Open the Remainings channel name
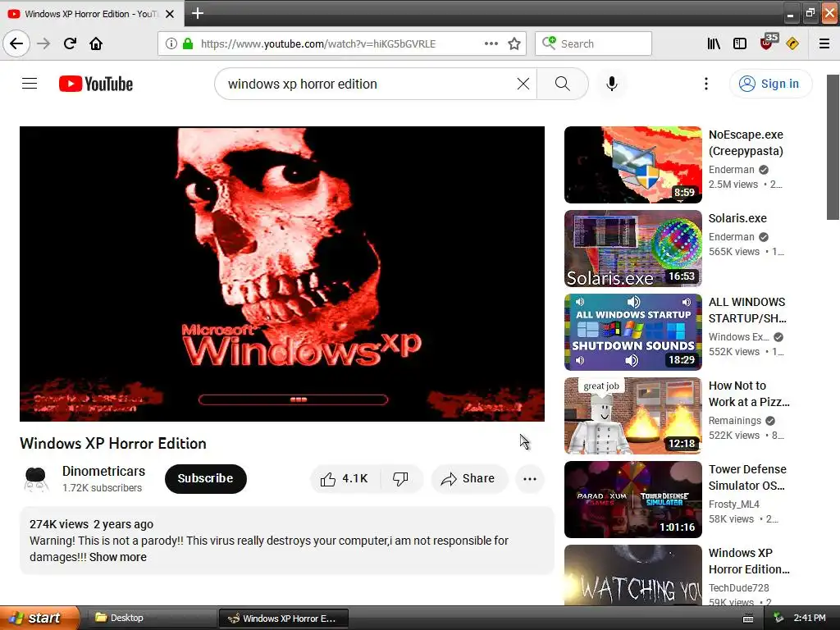The width and height of the screenshot is (840, 630). tap(734, 421)
